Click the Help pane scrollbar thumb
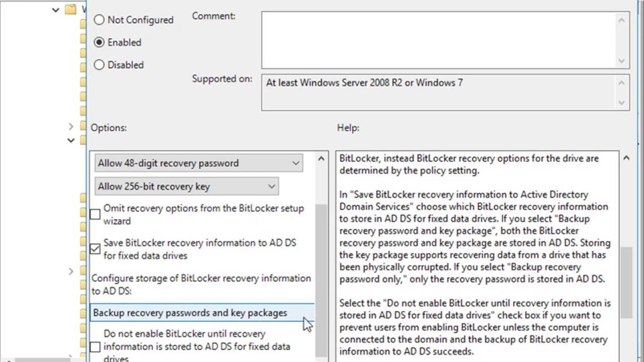Viewport: 644px width, 362px height. pos(626,282)
